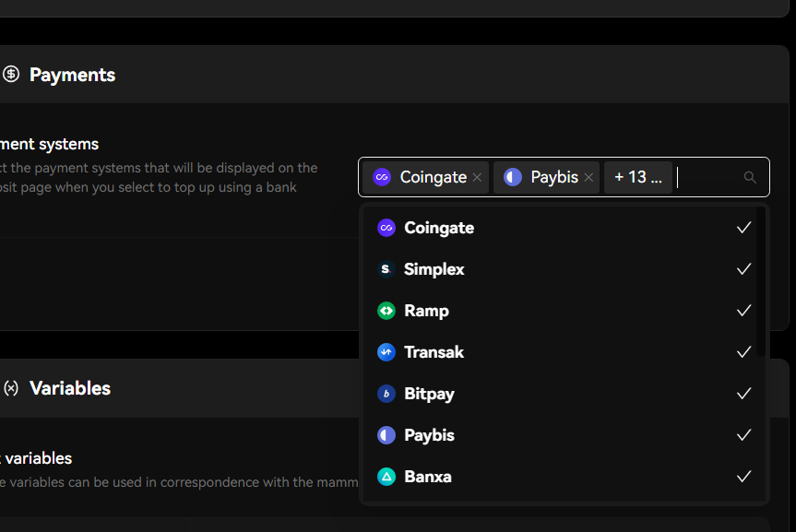796x532 pixels.
Task: Click the Payments dollar circle icon
Action: [11, 75]
